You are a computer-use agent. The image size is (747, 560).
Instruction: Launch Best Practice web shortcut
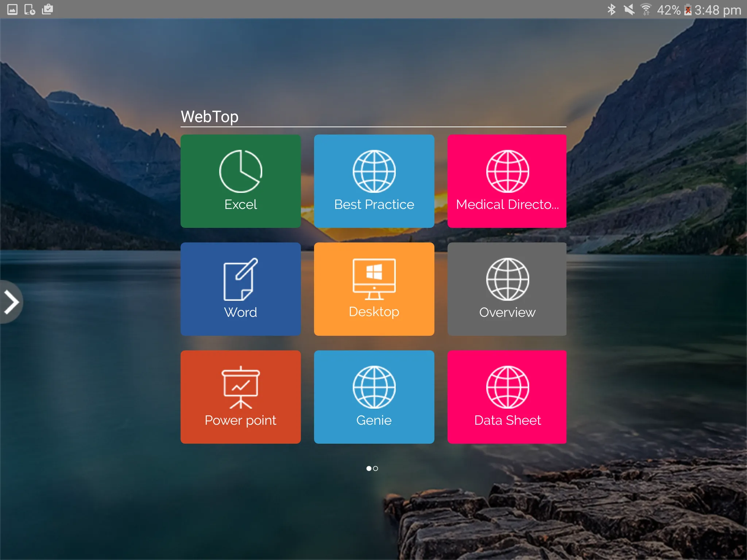click(373, 180)
